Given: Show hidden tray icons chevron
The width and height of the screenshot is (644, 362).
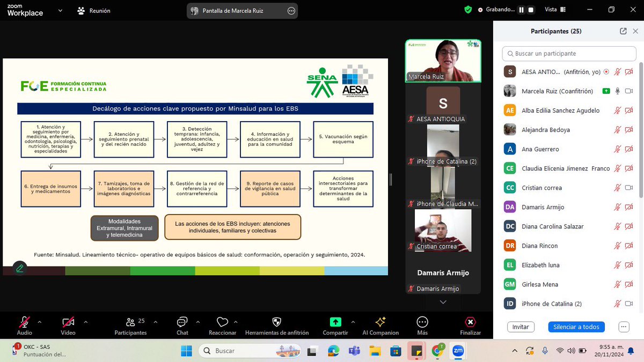Looking at the screenshot, I should pyautogui.click(x=515, y=351).
